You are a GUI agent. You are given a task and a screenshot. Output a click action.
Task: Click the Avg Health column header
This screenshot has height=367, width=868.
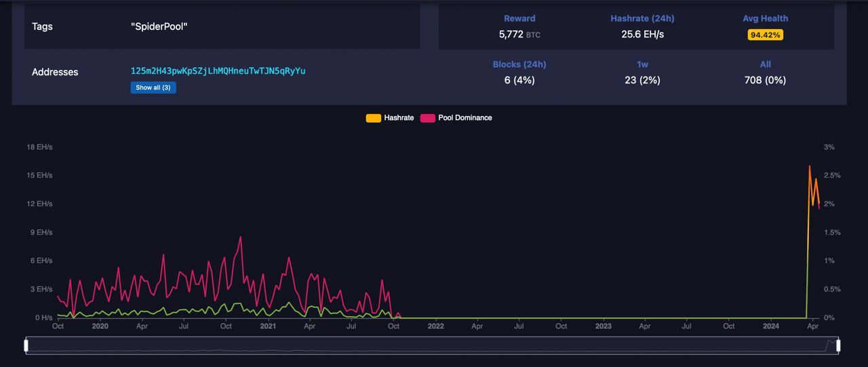pos(765,18)
